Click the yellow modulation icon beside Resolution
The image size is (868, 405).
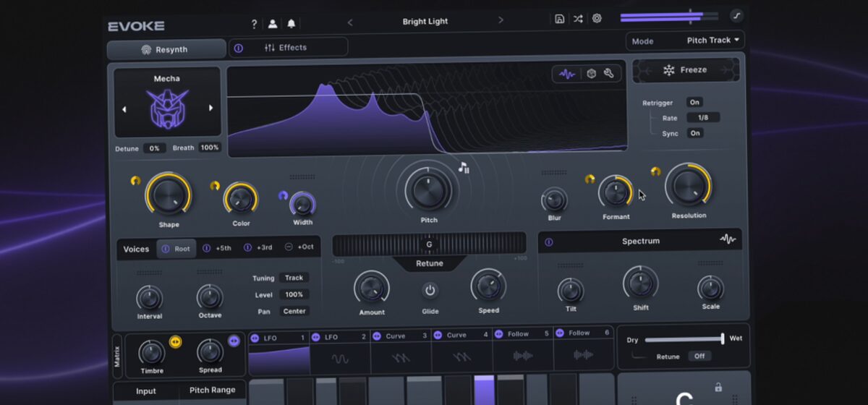tap(655, 171)
